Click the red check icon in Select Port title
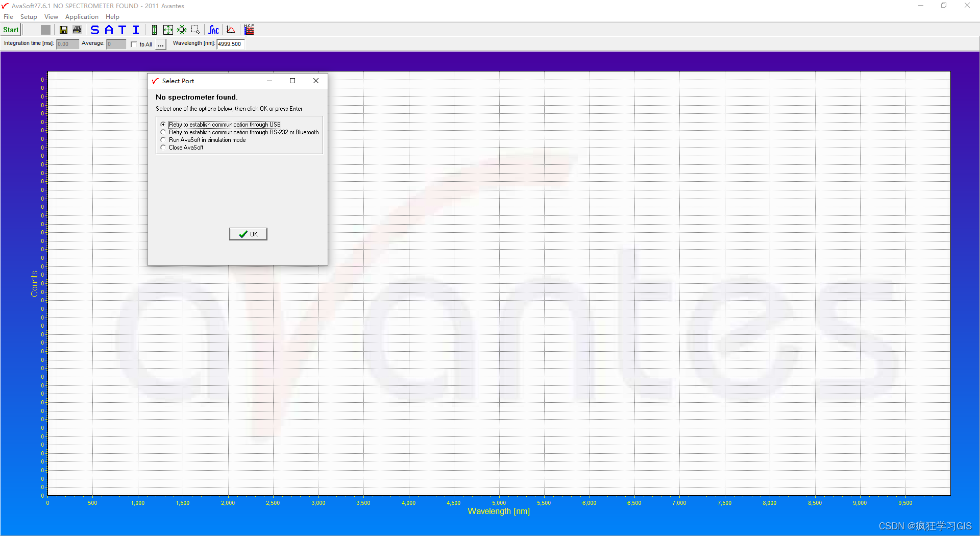This screenshot has height=536, width=980. (155, 81)
